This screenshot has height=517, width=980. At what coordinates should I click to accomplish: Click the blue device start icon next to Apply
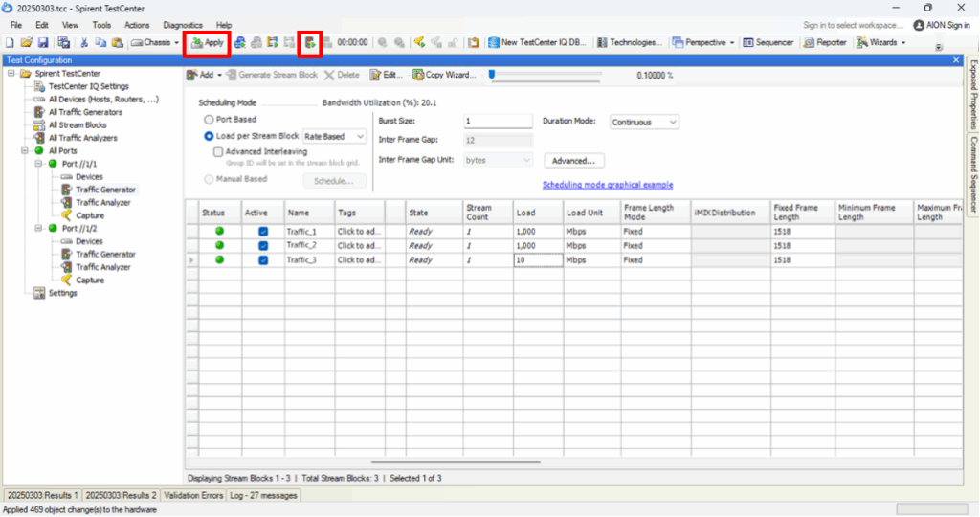pos(240,42)
